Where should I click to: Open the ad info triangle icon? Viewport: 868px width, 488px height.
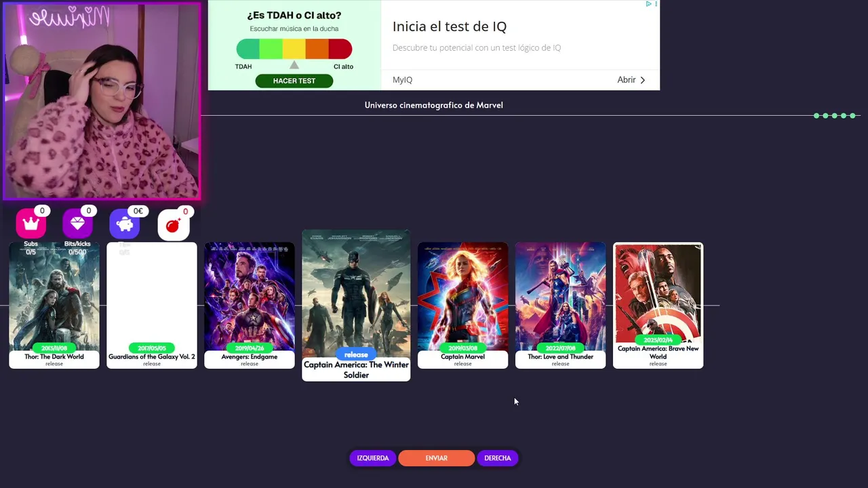click(x=648, y=4)
